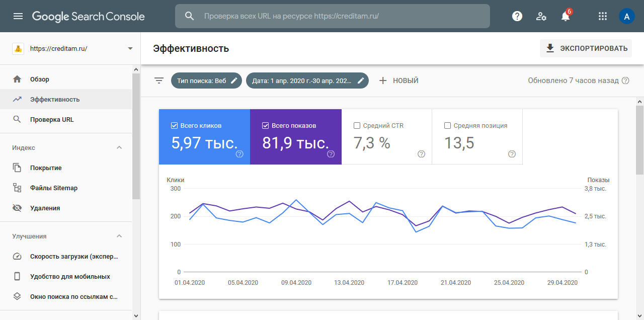Screen dimensions: 644x320
Task: Click help icon next to update time
Action: click(625, 81)
